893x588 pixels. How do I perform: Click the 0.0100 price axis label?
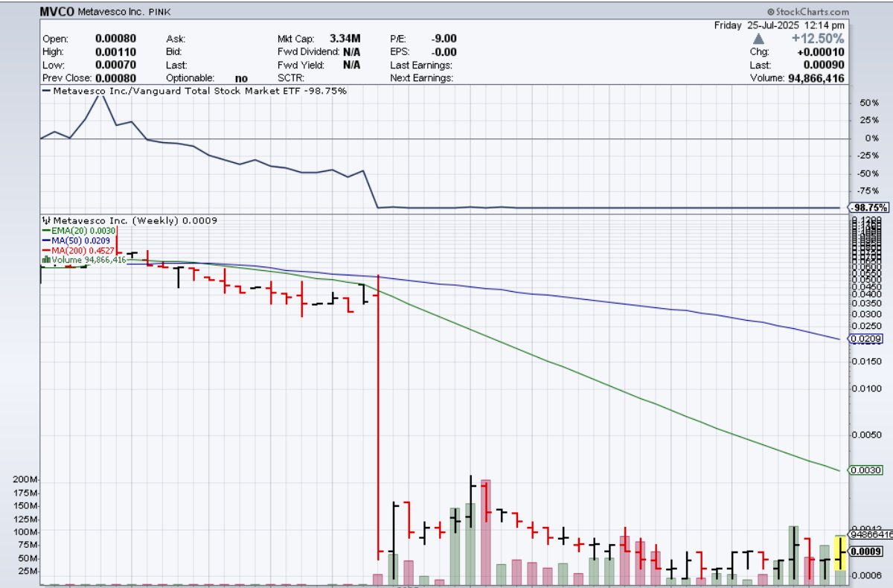(867, 389)
